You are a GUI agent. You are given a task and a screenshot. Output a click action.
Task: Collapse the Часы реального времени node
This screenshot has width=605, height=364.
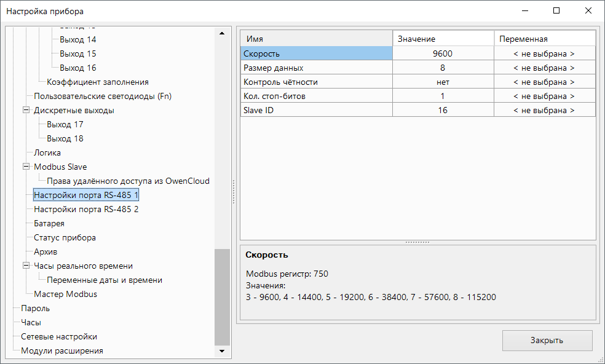click(26, 266)
